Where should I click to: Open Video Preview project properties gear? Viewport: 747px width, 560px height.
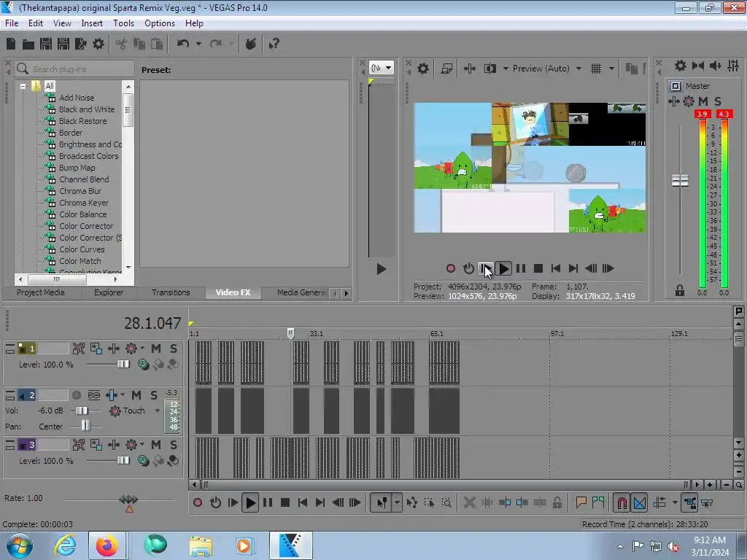pyautogui.click(x=422, y=69)
